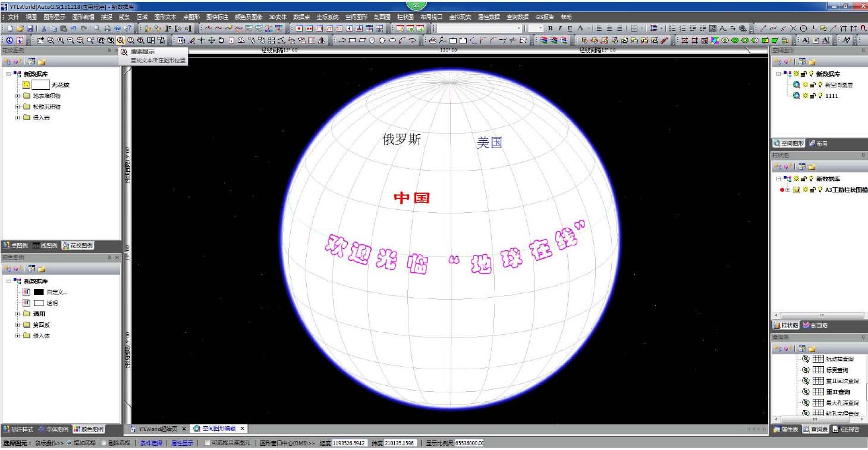Click the Open folder icon

point(20,28)
